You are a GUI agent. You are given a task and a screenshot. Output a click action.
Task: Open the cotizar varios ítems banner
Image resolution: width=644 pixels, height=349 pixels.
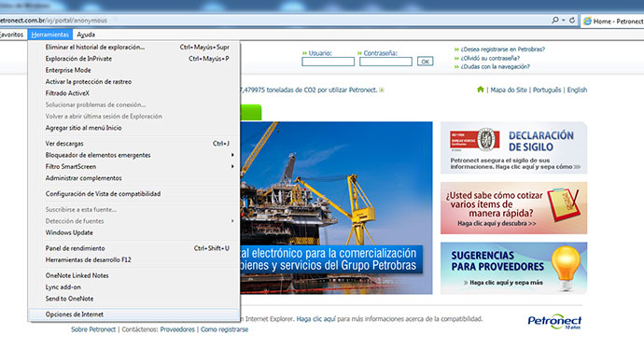click(514, 208)
